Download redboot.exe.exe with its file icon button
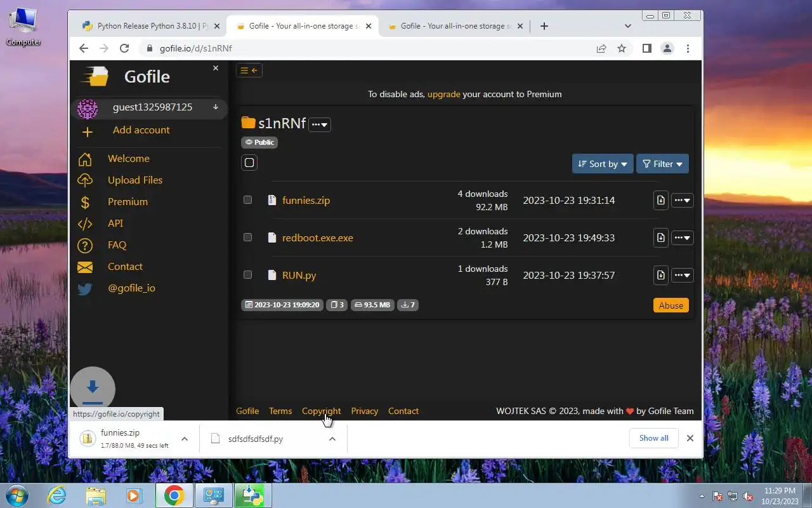This screenshot has width=812, height=508. click(x=661, y=237)
